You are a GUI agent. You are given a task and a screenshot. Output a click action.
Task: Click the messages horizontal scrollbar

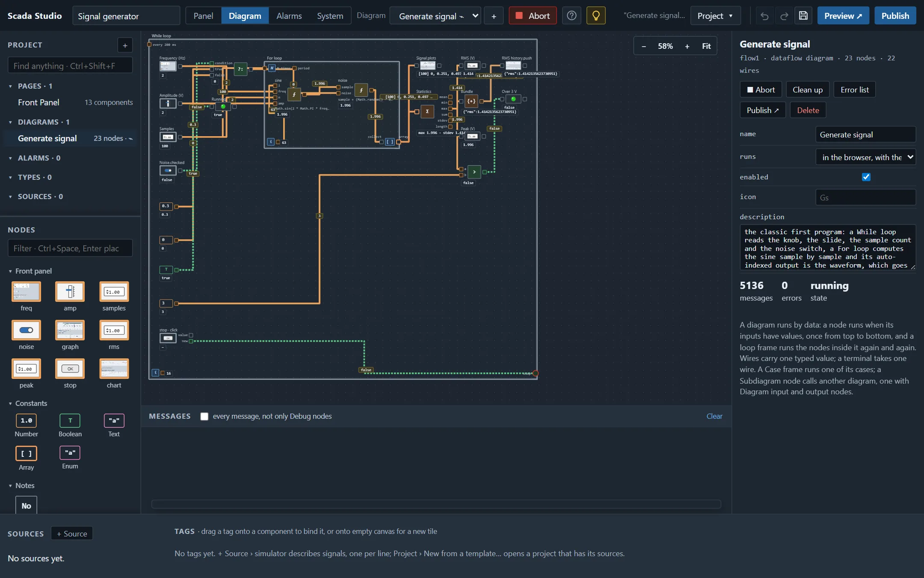(436, 504)
